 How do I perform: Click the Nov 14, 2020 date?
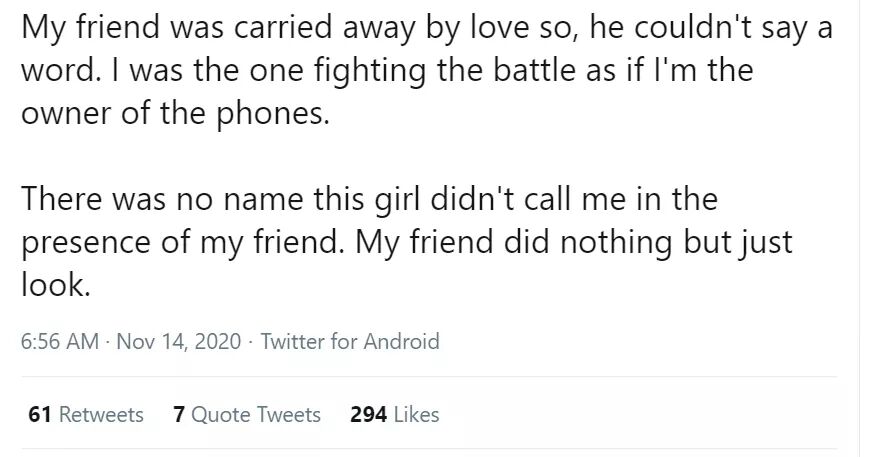click(178, 341)
